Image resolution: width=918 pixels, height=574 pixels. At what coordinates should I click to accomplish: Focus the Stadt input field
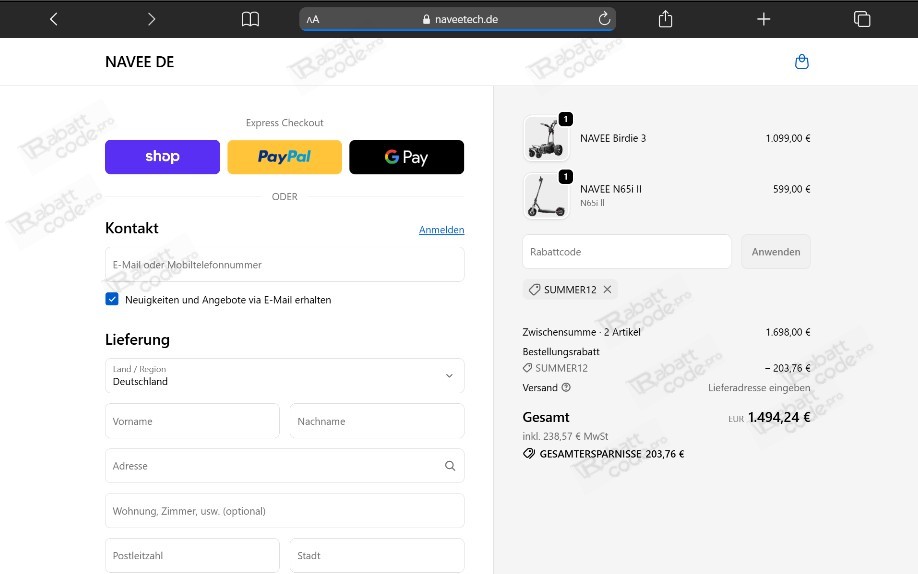click(377, 555)
